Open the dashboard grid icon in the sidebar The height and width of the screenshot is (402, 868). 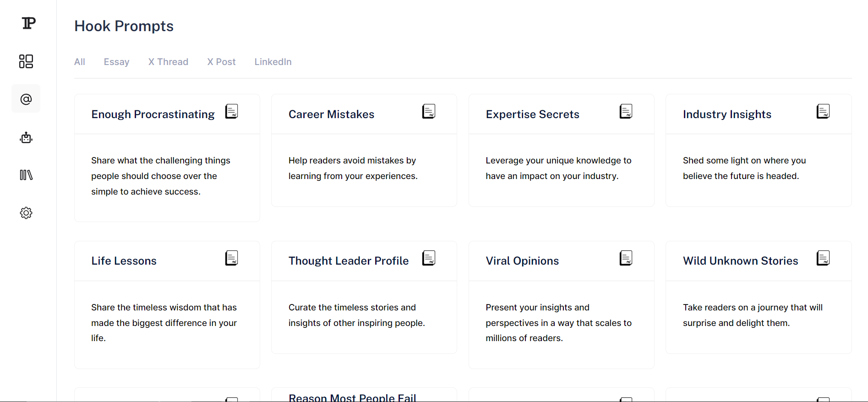click(26, 61)
